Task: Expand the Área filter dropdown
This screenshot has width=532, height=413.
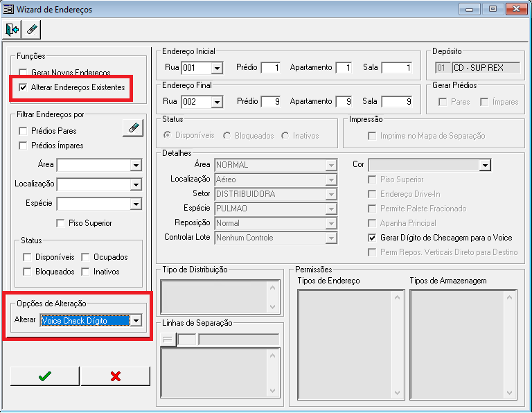Action: pos(136,166)
